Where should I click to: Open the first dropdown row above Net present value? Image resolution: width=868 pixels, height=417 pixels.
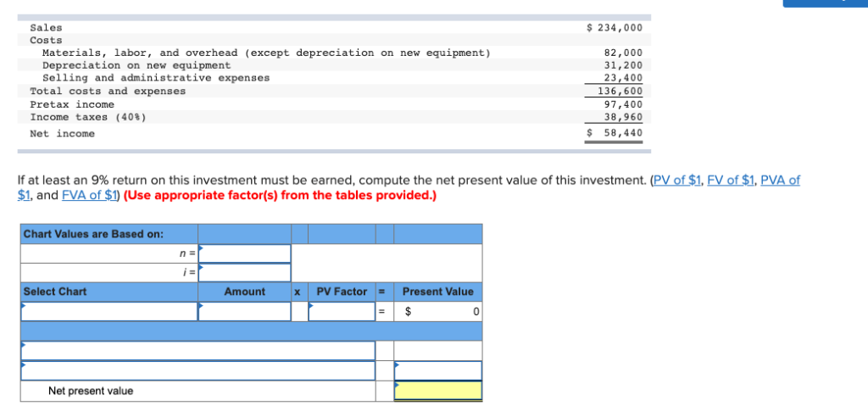[198, 351]
